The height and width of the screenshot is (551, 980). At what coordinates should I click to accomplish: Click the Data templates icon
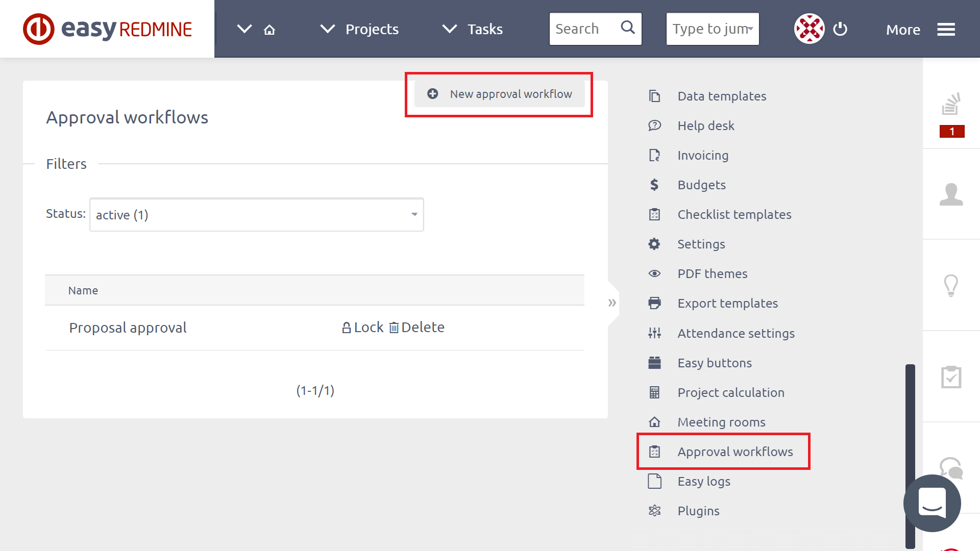click(654, 96)
